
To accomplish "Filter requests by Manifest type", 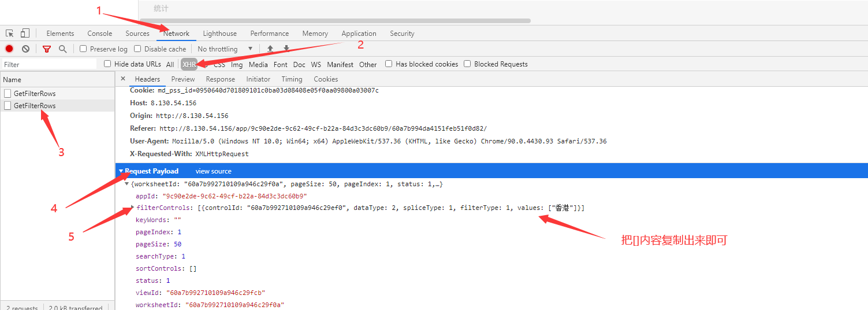I will (x=340, y=65).
